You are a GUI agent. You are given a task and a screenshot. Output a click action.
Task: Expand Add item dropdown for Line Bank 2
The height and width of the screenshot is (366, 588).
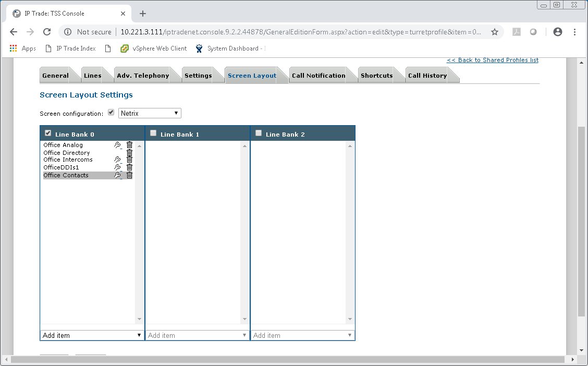[x=302, y=335]
